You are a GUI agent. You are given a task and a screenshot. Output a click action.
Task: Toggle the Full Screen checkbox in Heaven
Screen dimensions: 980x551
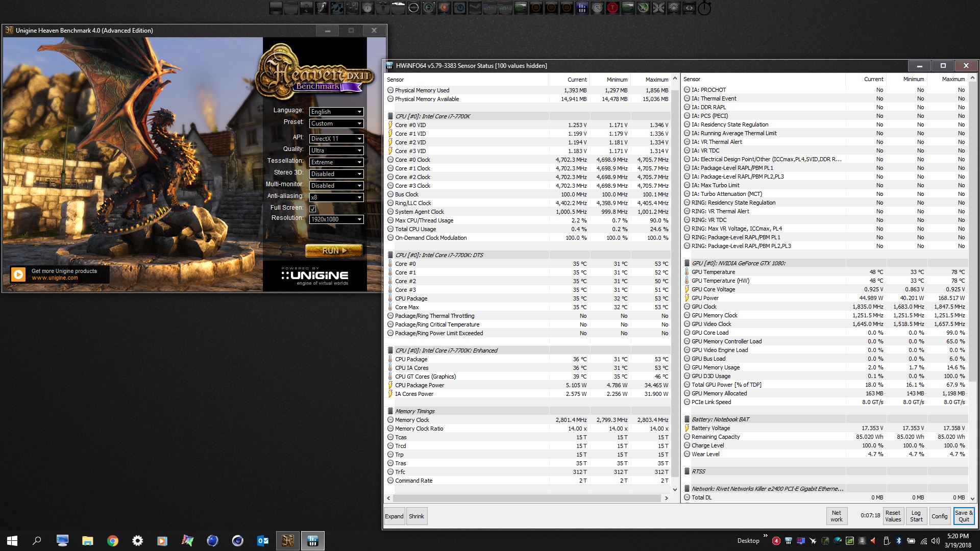313,209
